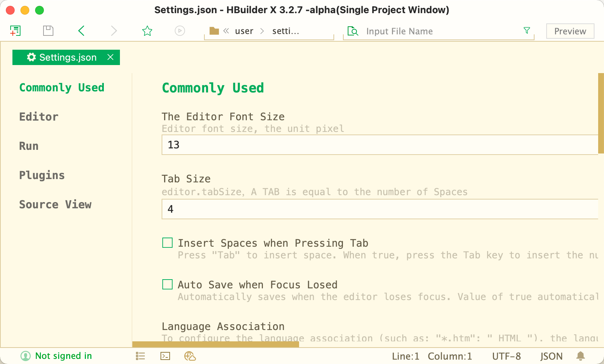Screen dimensions: 604x364
Task: Toggle the document outline icon in status bar
Action: [x=140, y=356]
